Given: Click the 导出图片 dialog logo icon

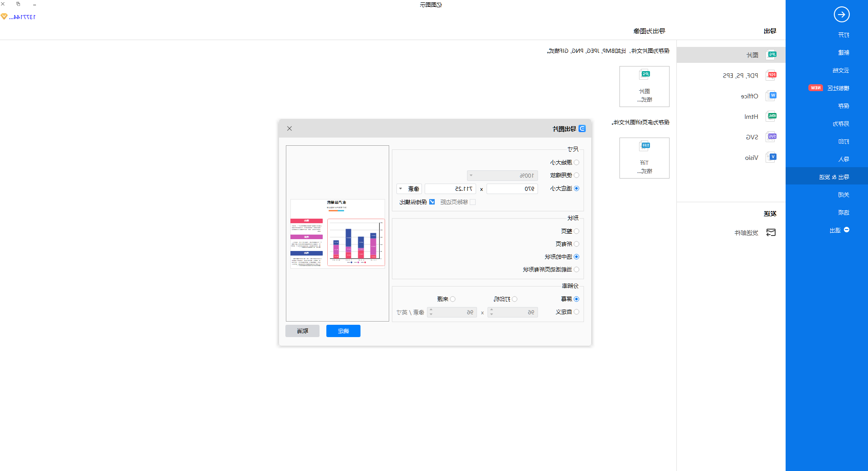Looking at the screenshot, I should click(582, 129).
